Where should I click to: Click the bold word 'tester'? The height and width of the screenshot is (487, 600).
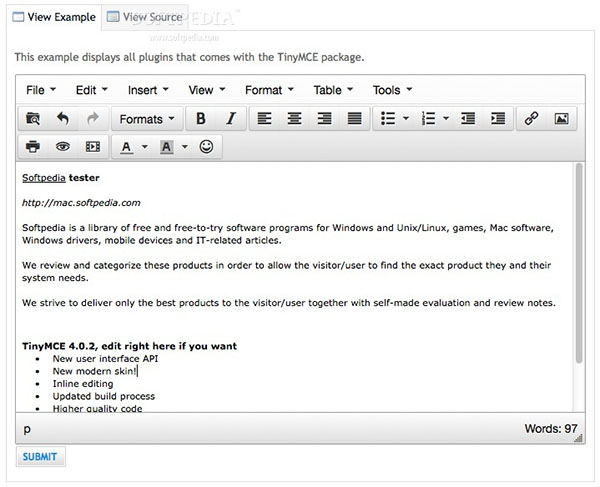click(84, 178)
